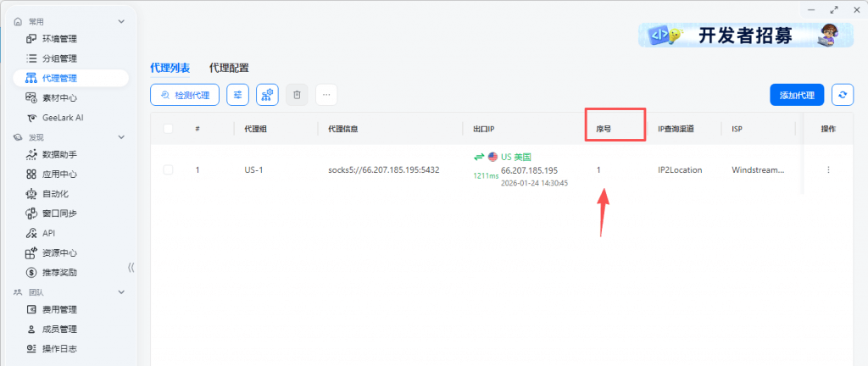Click the 检测代理 button
This screenshot has height=366, width=868.
pos(185,95)
